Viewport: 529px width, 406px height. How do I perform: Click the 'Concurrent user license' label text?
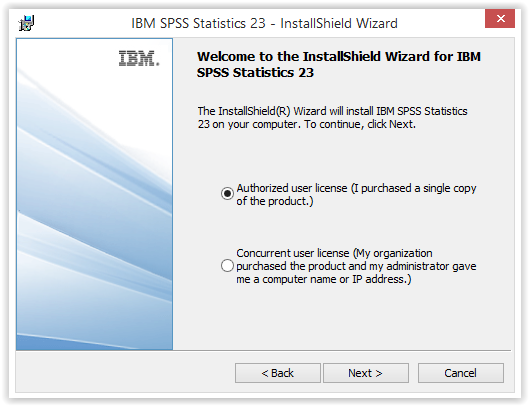pos(356,266)
